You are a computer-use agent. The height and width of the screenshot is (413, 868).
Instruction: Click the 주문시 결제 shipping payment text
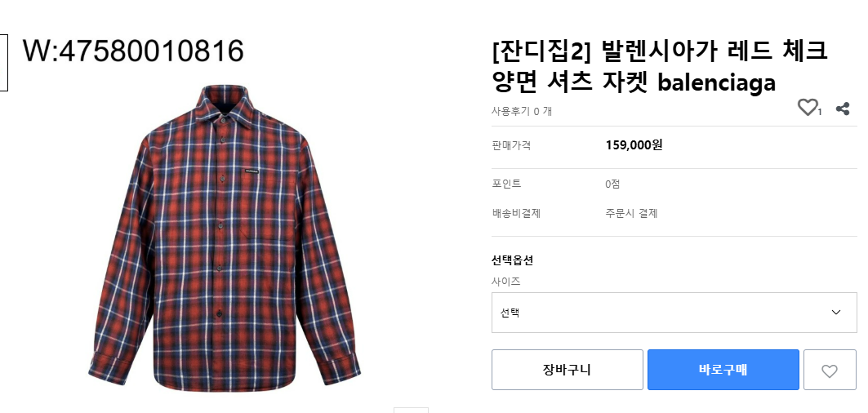(x=631, y=214)
